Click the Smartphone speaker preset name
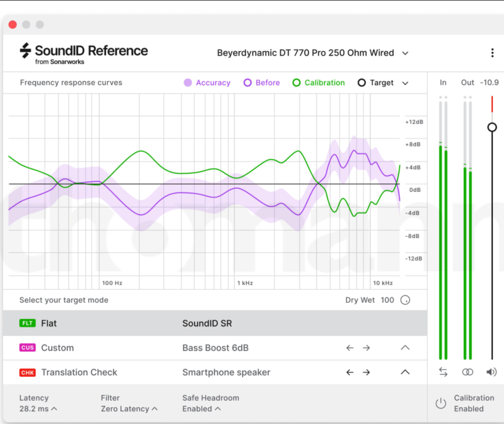Viewport: 504px width, 424px height. click(x=226, y=372)
